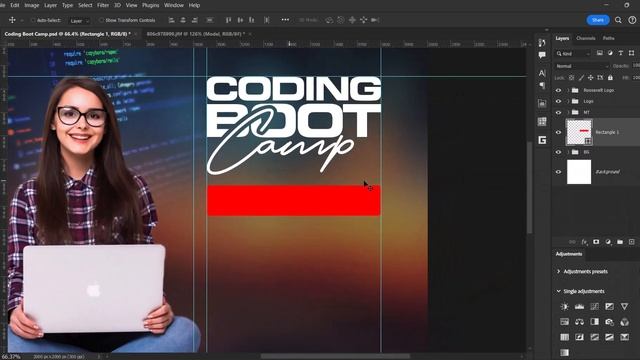Toggle lock position icon

[590, 78]
